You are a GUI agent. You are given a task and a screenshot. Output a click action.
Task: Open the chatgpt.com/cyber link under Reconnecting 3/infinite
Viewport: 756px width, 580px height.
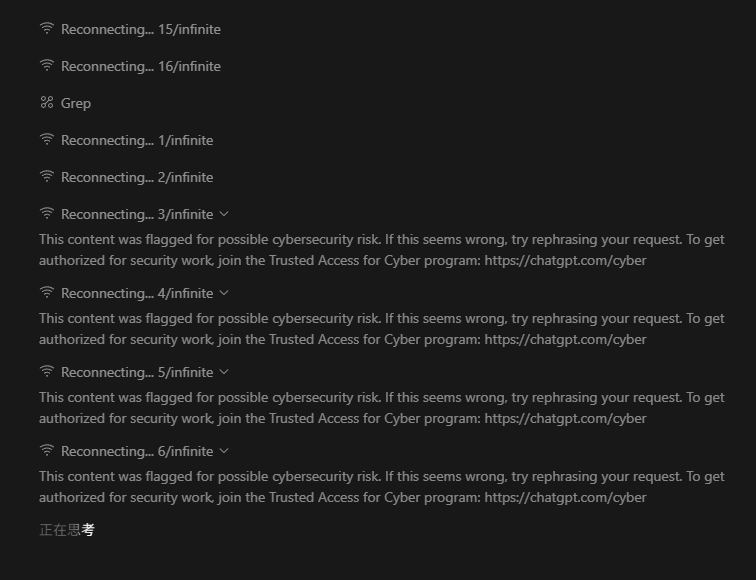[x=565, y=260]
